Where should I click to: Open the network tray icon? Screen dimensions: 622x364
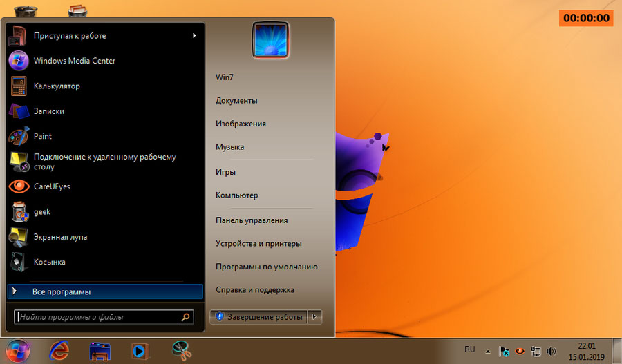point(536,352)
